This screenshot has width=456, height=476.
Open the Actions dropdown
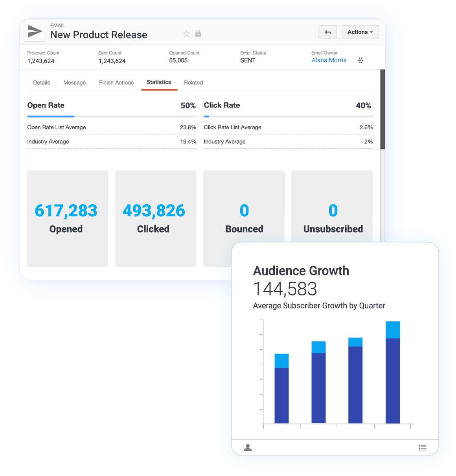tap(360, 32)
